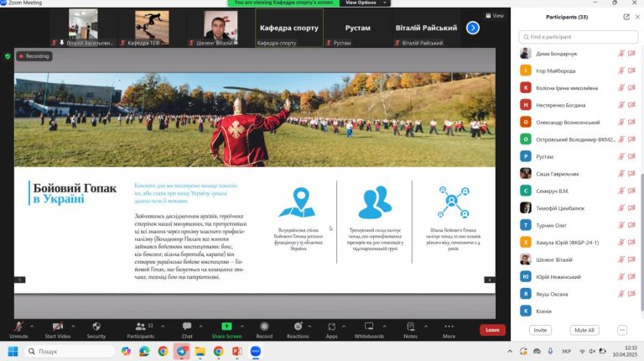Click the green Share Screen icon
The width and height of the screenshot is (644, 361).
click(x=226, y=327)
